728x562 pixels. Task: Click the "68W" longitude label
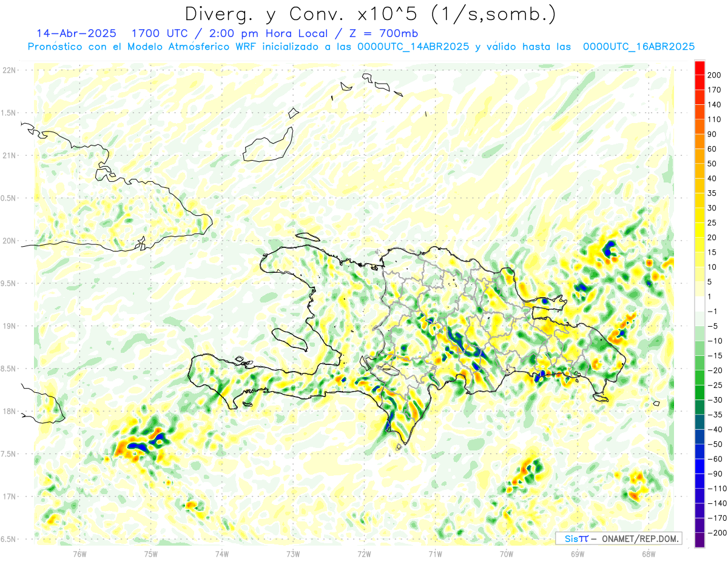pos(649,554)
